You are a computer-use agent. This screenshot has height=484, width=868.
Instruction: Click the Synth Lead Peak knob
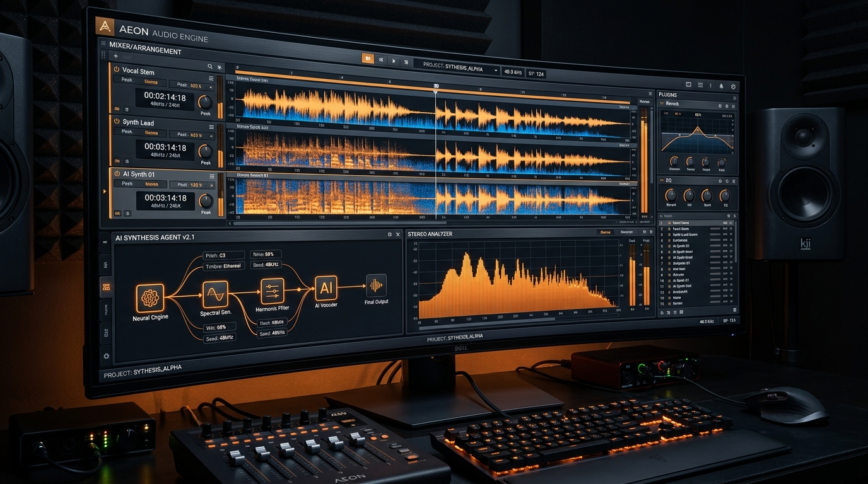pos(205,151)
